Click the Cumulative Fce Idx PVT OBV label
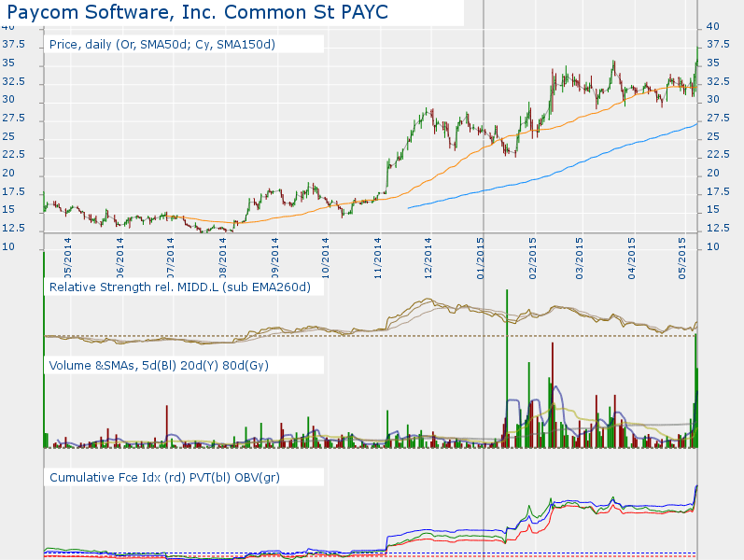This screenshot has width=744, height=560. [x=164, y=478]
